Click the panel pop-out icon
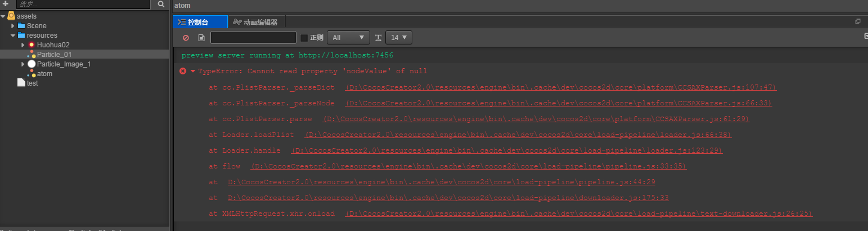The width and height of the screenshot is (868, 231). coord(858,21)
